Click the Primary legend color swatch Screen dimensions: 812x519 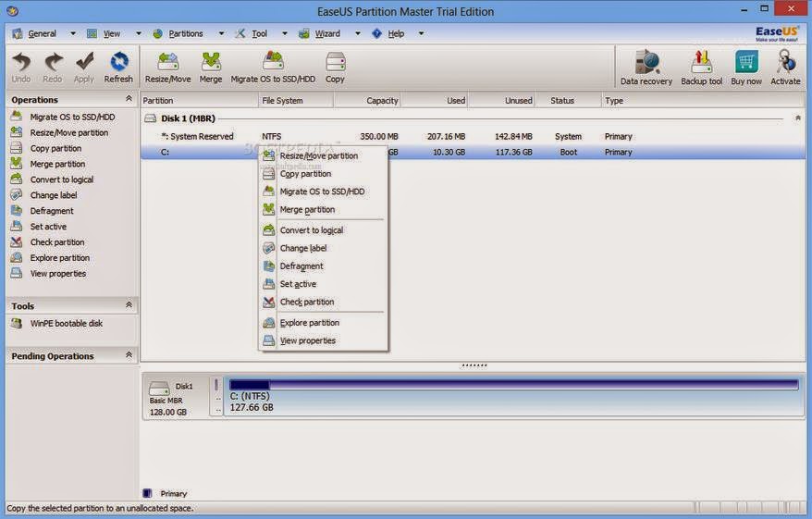point(147,493)
